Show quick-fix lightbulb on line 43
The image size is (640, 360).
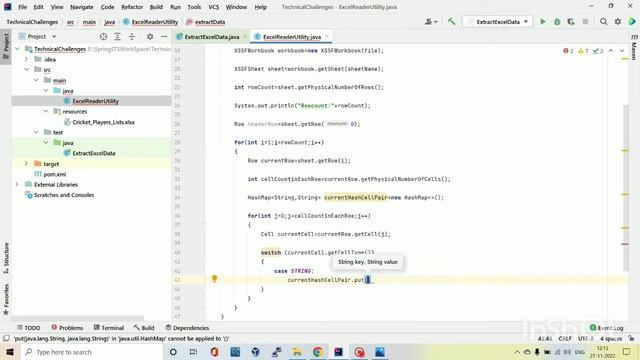pyautogui.click(x=214, y=279)
